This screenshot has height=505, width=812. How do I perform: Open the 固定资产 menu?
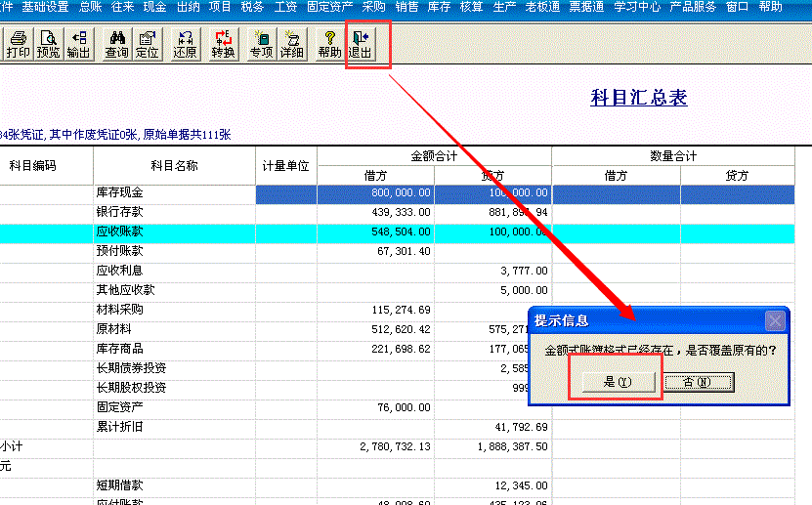(x=329, y=7)
